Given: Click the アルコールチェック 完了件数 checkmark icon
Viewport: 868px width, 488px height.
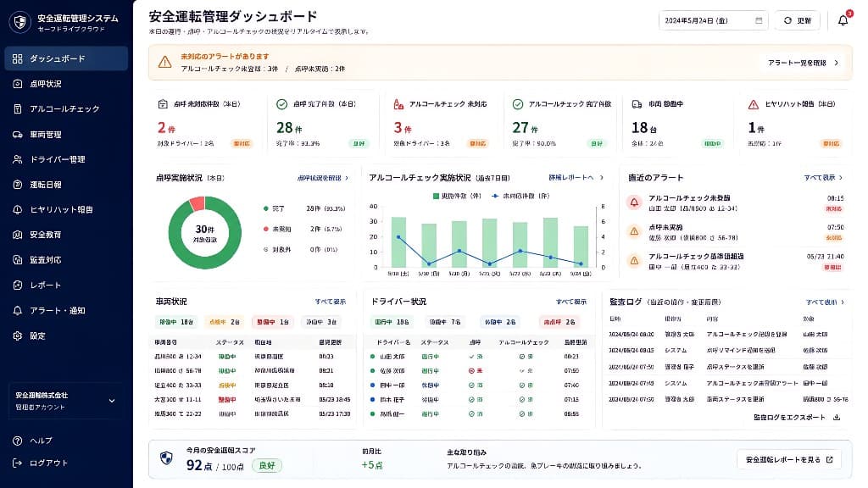Looking at the screenshot, I should (518, 104).
